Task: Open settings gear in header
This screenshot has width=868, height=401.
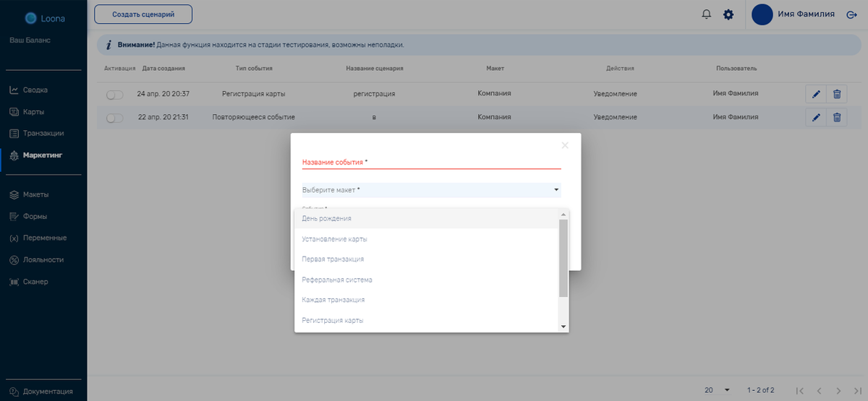Action: [728, 14]
